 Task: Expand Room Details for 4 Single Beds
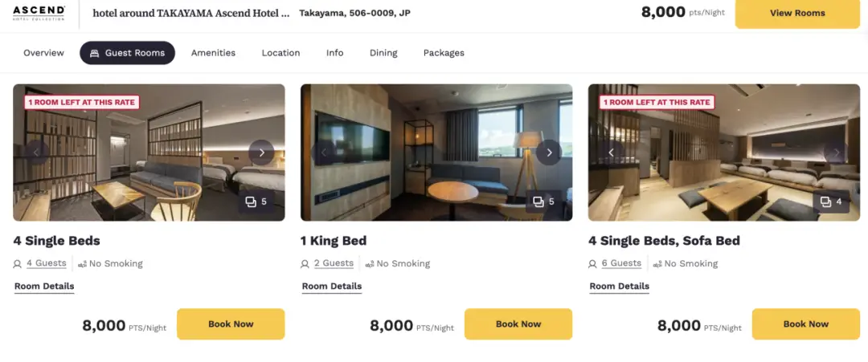coord(44,287)
